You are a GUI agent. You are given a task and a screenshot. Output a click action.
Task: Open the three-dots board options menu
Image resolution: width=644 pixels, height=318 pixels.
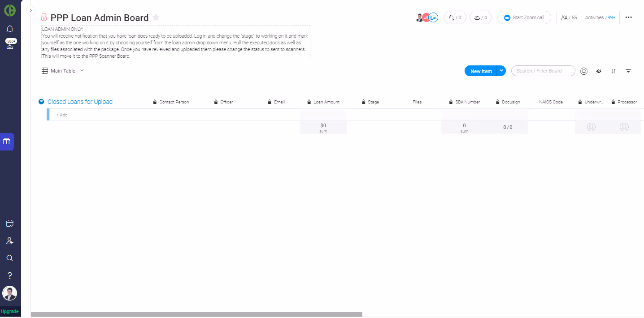point(629,17)
